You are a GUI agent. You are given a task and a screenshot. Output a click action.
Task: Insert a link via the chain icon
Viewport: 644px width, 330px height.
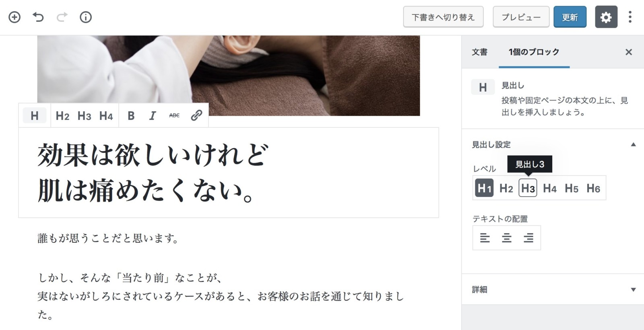pyautogui.click(x=196, y=116)
